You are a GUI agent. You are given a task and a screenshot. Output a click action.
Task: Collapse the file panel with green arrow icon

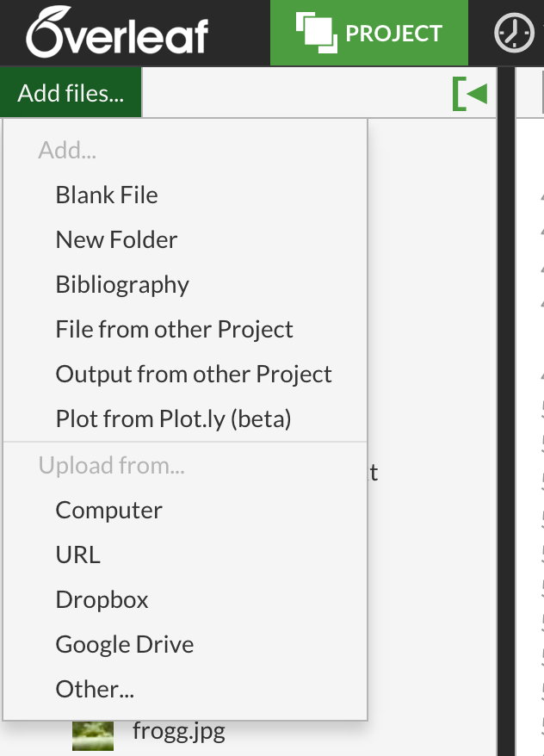click(x=470, y=94)
